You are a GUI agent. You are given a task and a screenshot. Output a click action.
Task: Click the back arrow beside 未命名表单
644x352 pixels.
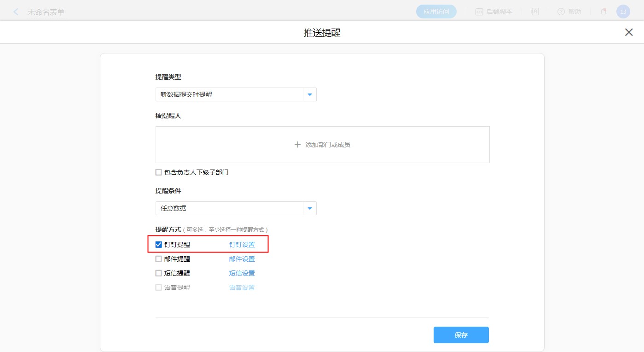pos(16,12)
